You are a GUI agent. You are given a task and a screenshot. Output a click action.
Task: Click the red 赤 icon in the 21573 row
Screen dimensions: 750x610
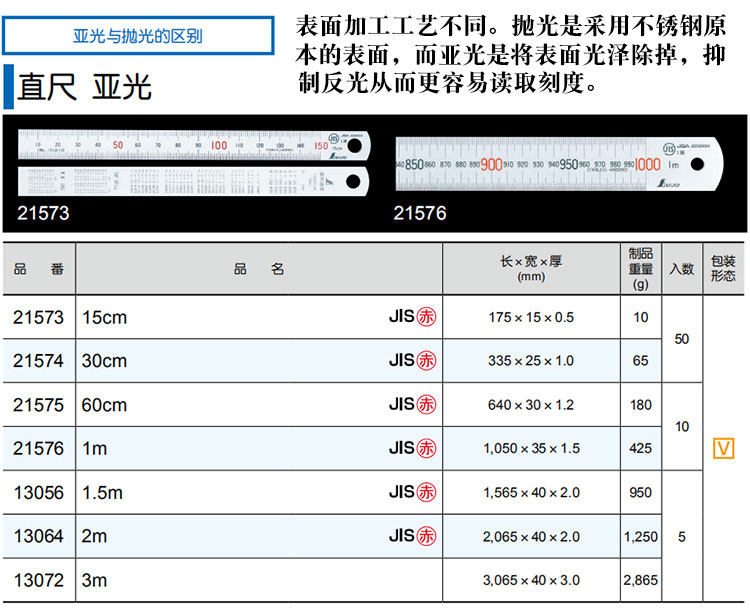[x=426, y=317]
